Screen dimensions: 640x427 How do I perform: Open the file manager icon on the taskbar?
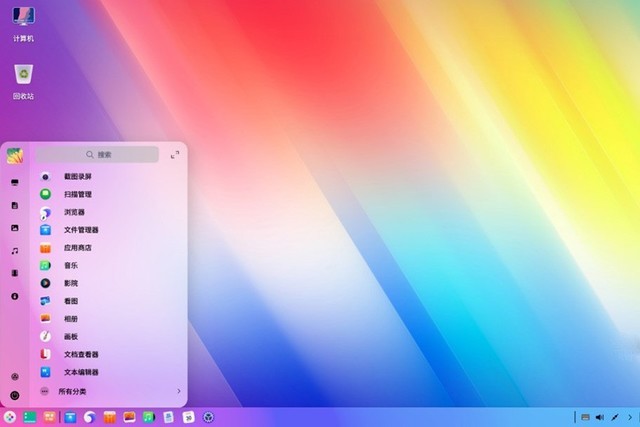click(71, 417)
